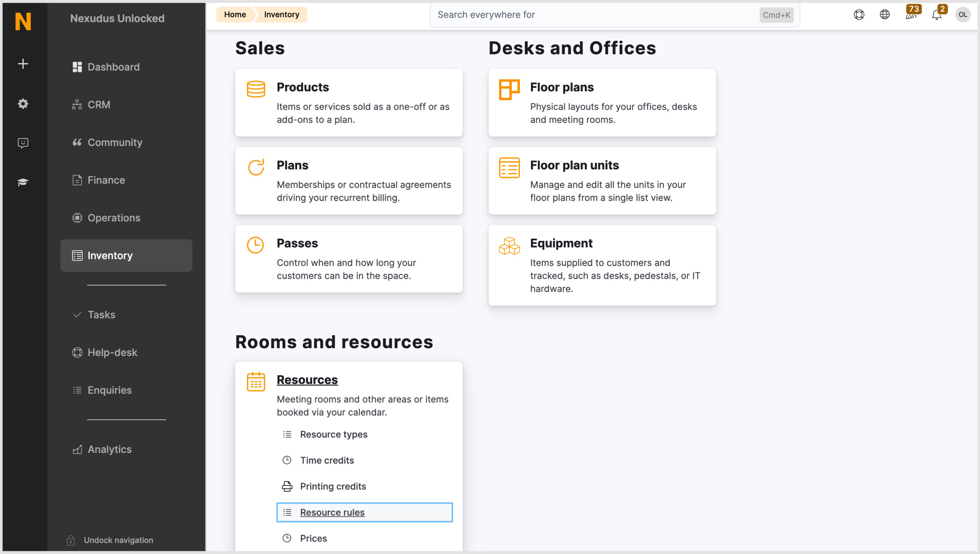Open the Resources heading link

307,380
